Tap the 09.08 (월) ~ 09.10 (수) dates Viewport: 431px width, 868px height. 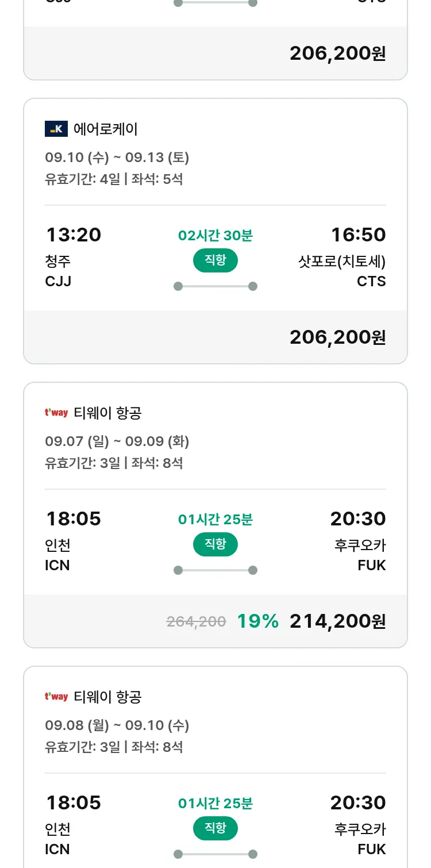(x=117, y=725)
